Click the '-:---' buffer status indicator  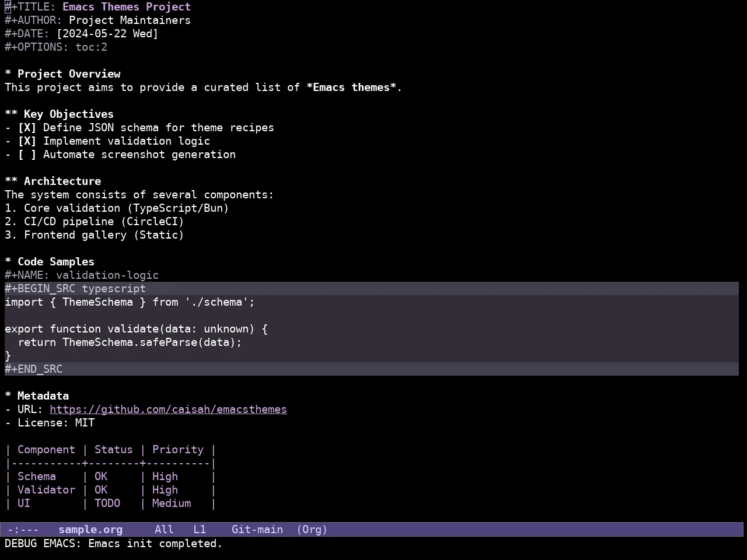click(23, 530)
